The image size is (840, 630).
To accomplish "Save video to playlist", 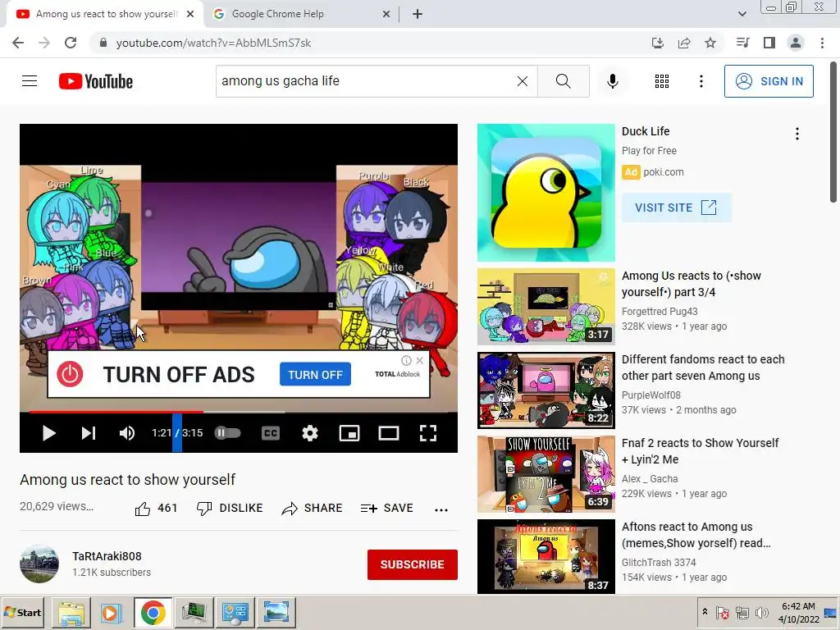I will (x=387, y=508).
